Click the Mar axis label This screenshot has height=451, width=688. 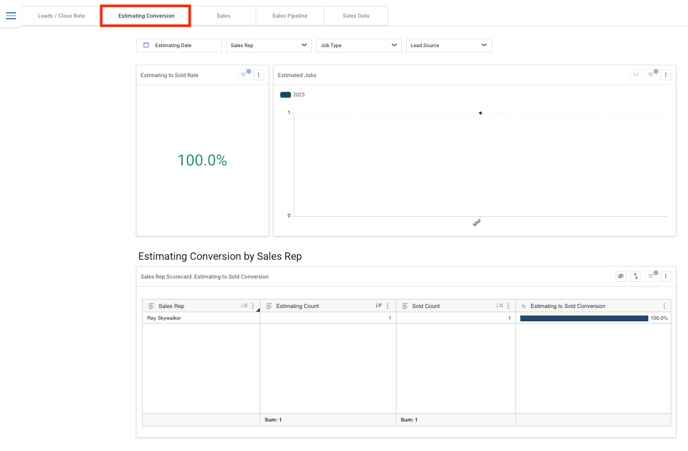pos(477,222)
